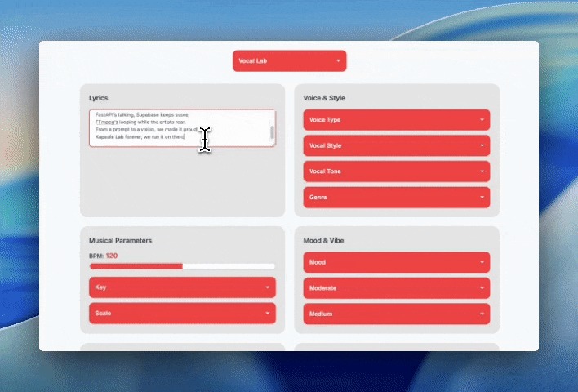This screenshot has height=392, width=578.
Task: Open the Scale dropdown
Action: 183,313
